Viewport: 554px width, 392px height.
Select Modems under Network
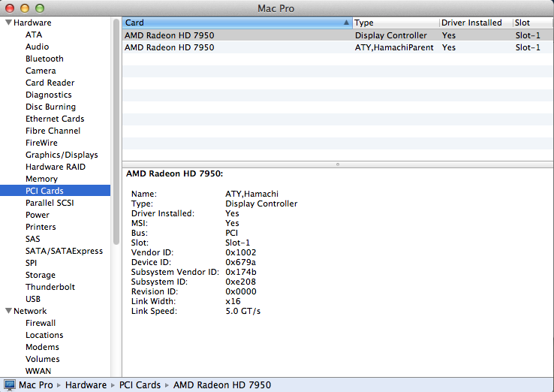tap(42, 347)
